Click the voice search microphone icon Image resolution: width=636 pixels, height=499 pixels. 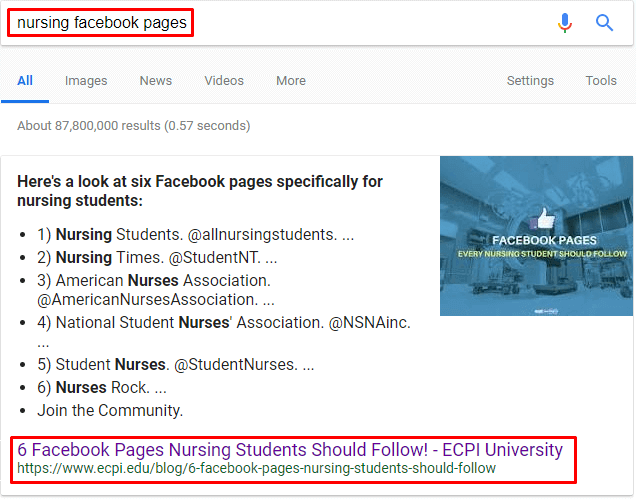click(565, 23)
